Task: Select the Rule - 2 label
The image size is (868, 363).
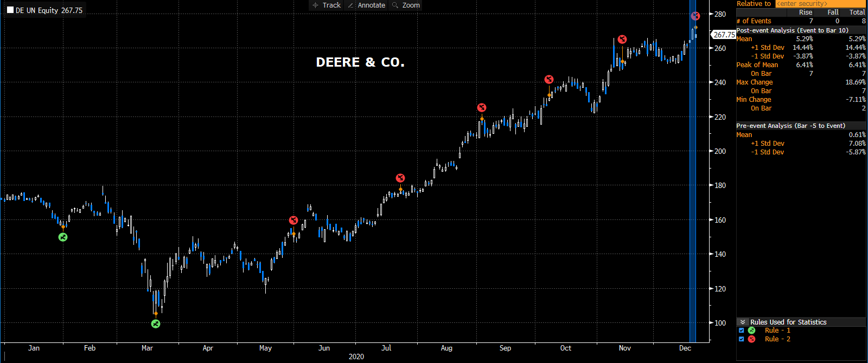Action: [x=777, y=339]
